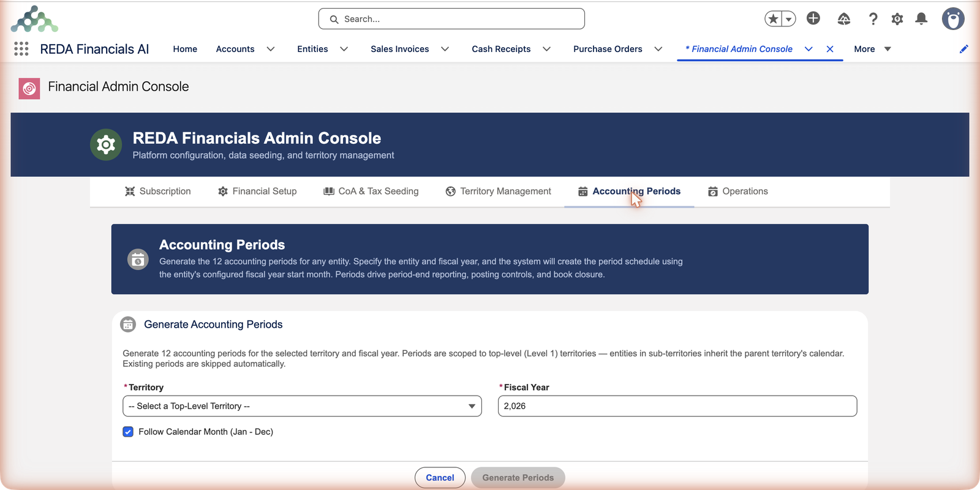
Task: Expand the Purchase Orders menu chevron
Action: point(658,49)
